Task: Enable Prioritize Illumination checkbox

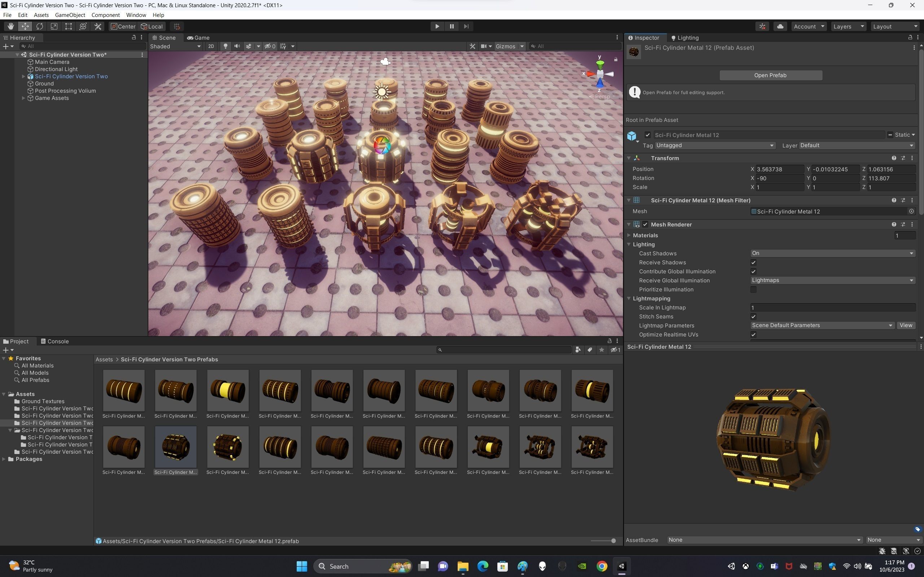Action: [x=753, y=290]
